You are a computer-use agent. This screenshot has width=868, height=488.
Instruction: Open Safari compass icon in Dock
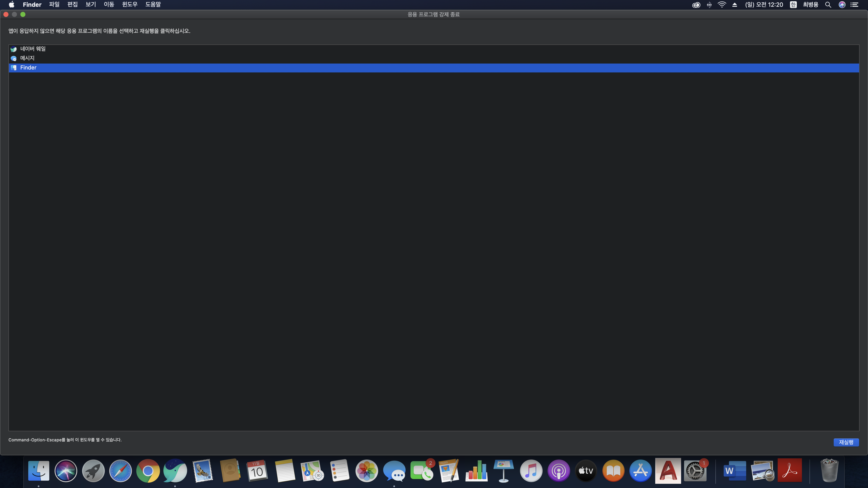tap(120, 470)
